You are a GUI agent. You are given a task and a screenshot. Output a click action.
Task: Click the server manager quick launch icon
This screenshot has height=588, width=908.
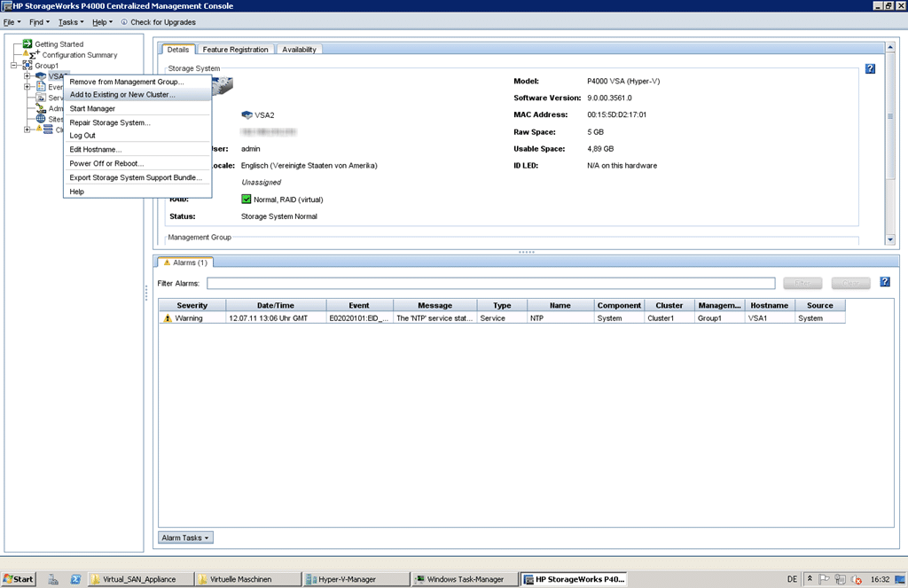tap(53, 579)
